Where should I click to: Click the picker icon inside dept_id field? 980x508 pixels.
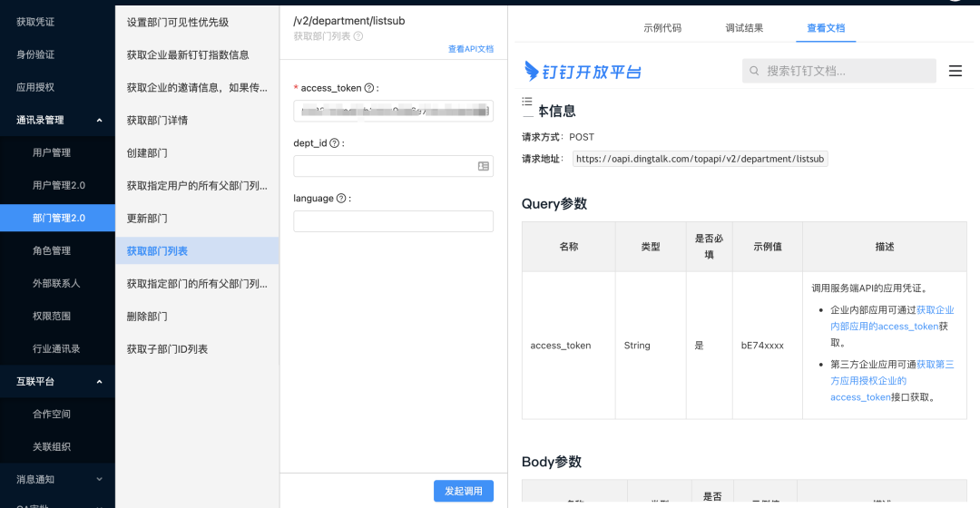point(483,166)
